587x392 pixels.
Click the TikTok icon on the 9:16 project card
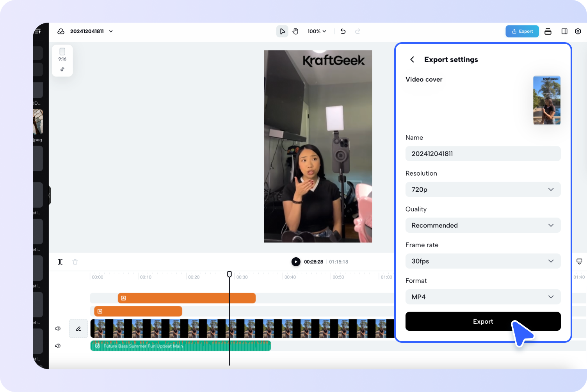click(62, 69)
